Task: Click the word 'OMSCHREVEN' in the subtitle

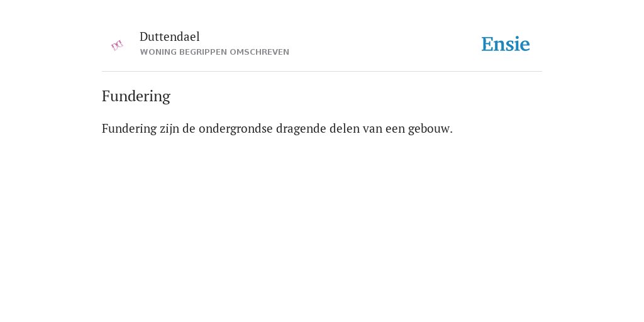Action: coord(259,52)
